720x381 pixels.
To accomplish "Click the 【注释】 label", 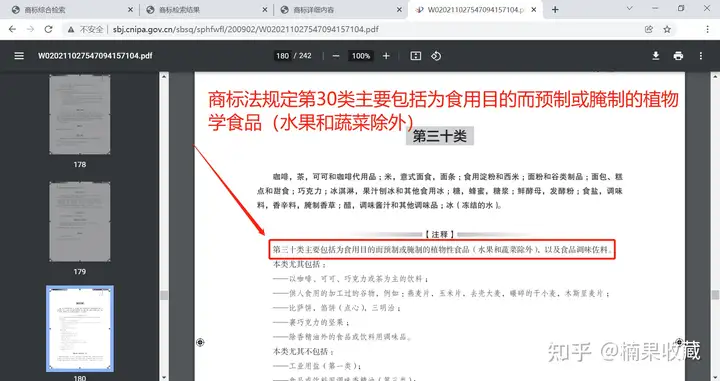I will tap(439, 235).
